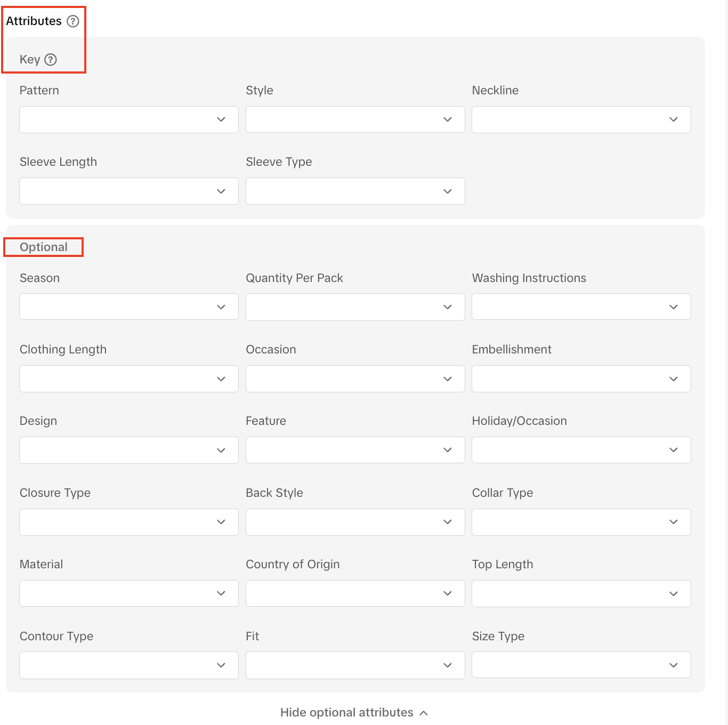The image size is (728, 725).
Task: Open the Pattern dropdown
Action: coord(128,119)
